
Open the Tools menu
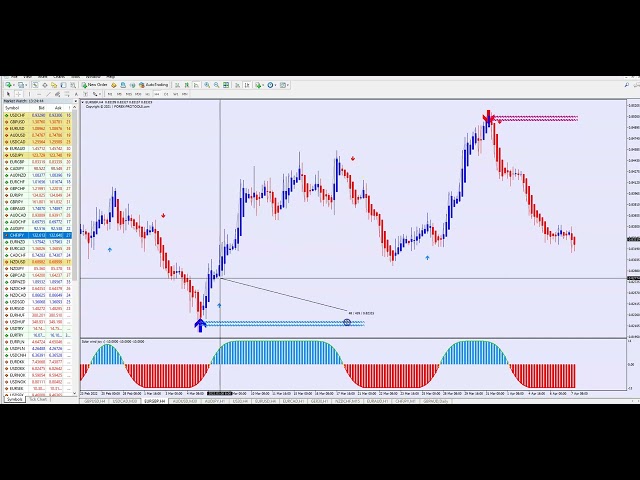tap(75, 77)
